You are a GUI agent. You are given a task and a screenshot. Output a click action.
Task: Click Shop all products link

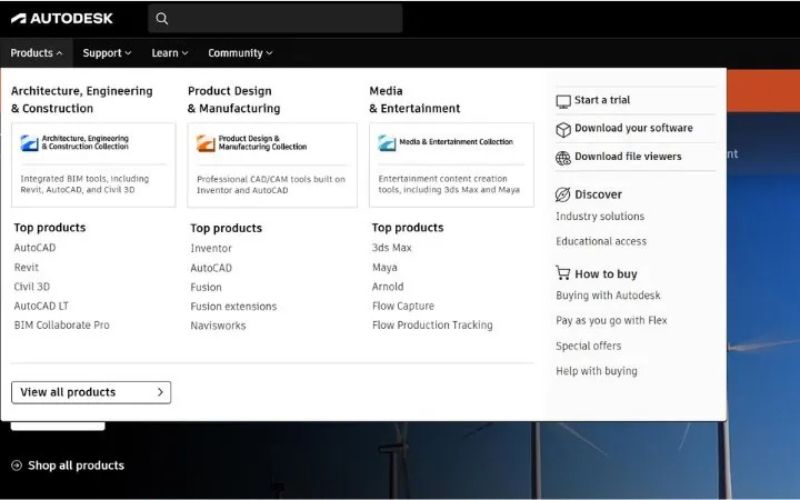point(76,465)
